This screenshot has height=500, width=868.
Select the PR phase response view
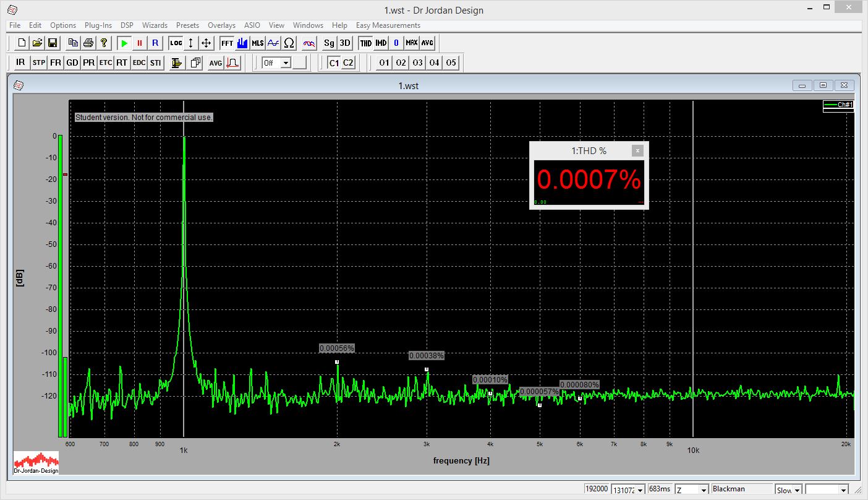89,62
